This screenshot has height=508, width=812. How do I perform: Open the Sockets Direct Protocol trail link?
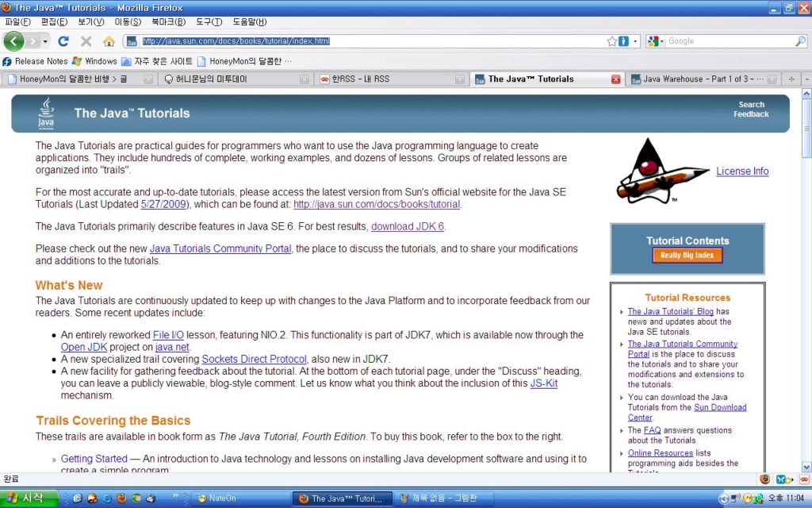tap(254, 360)
